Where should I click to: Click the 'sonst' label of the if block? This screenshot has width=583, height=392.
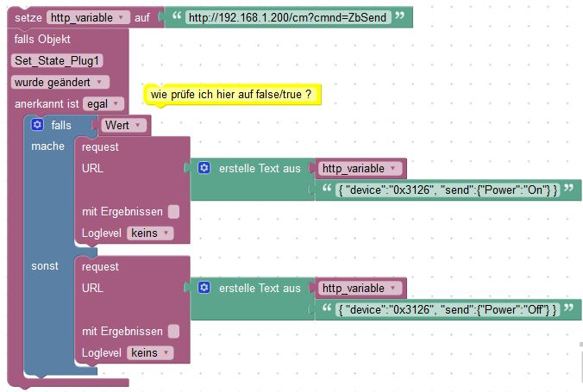point(45,266)
